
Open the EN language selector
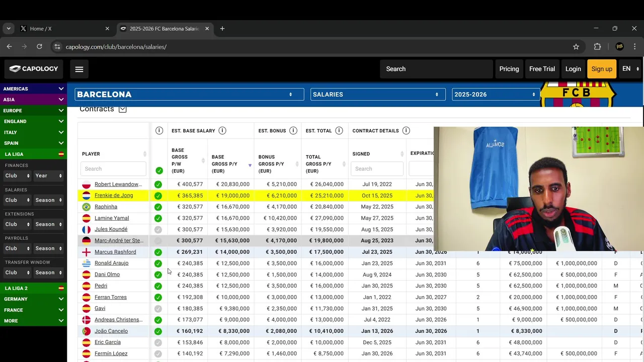click(x=630, y=69)
